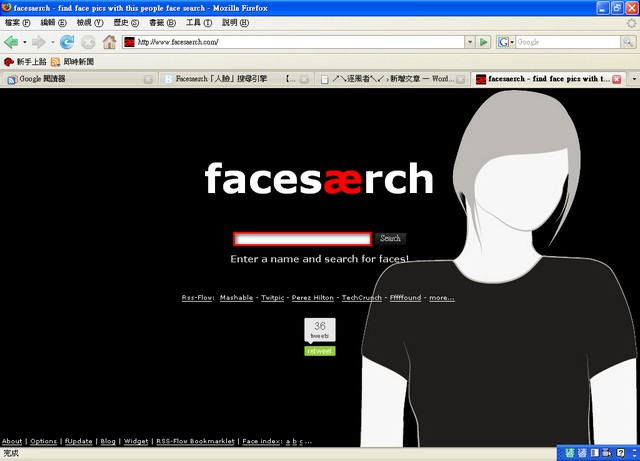This screenshot has width=640, height=461.
Task: Click the language bar help question mark icon
Action: pyautogui.click(x=621, y=453)
